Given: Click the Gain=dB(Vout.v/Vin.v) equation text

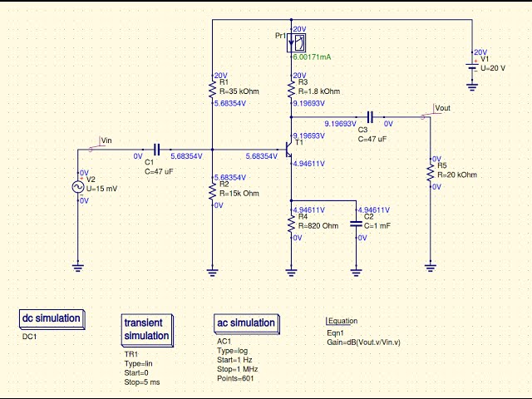Looking at the screenshot, I should (x=364, y=342).
